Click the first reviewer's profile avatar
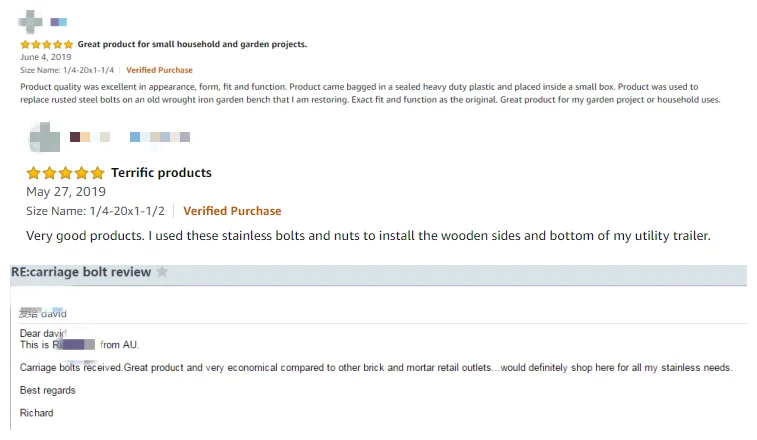 (x=30, y=20)
